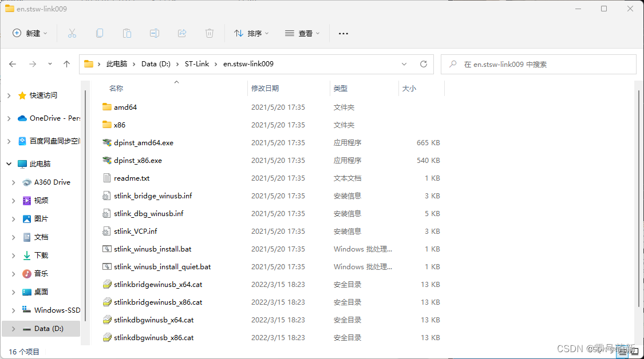Click the search box for en.stsw-link009

click(x=539, y=65)
